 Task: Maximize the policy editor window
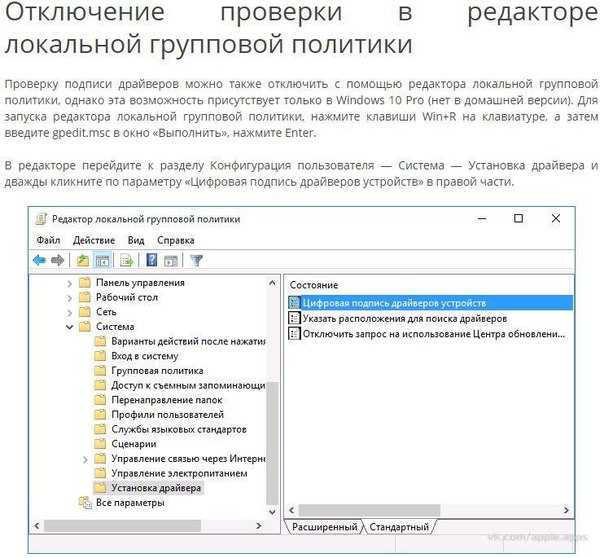518,219
